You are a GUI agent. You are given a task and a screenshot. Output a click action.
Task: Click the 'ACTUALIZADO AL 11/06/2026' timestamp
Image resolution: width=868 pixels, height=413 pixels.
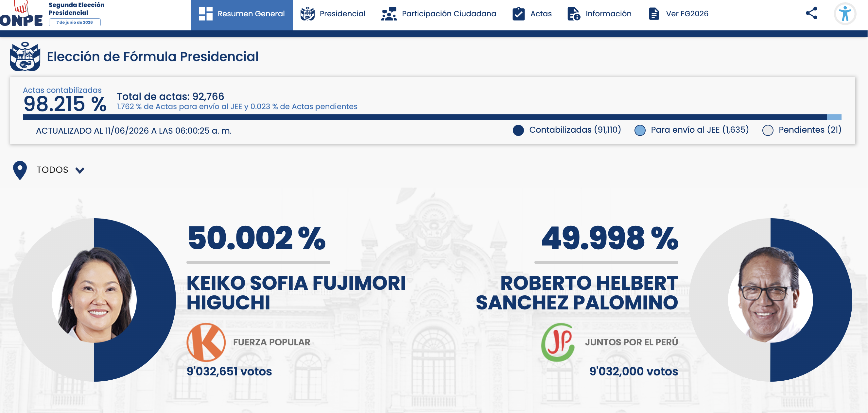pyautogui.click(x=134, y=131)
